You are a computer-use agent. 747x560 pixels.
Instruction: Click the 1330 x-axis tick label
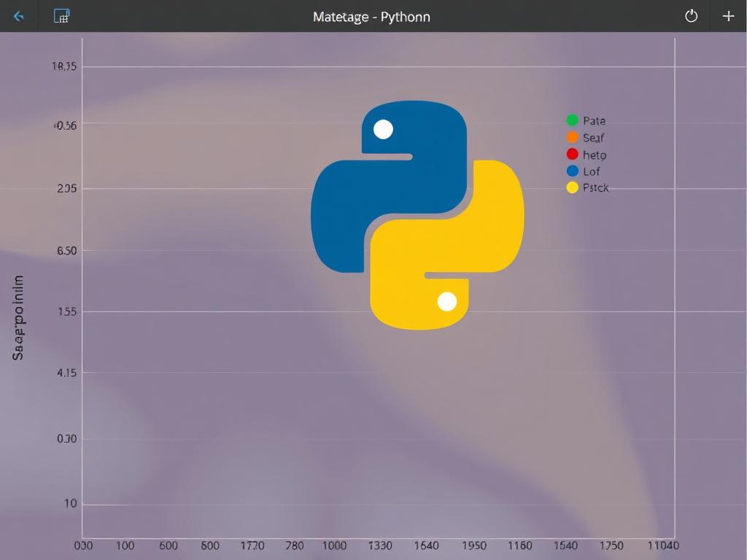point(380,545)
